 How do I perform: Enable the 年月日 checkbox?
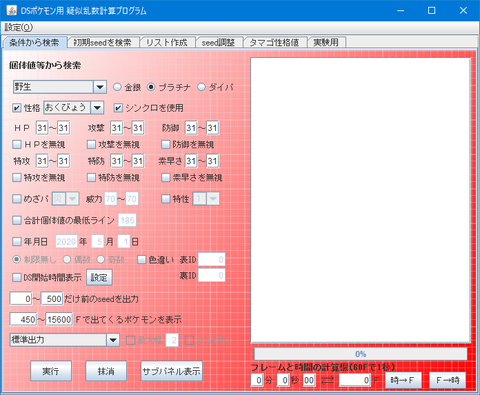[x=17, y=241]
